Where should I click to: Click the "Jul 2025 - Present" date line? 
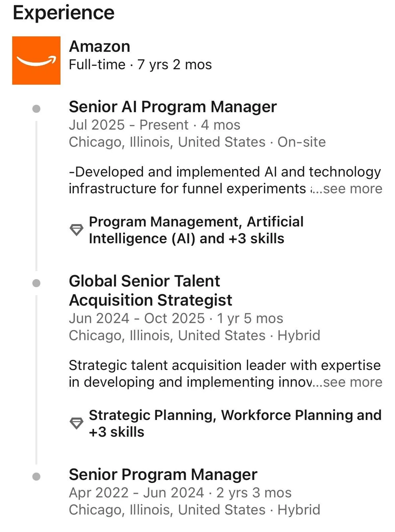tap(154, 125)
